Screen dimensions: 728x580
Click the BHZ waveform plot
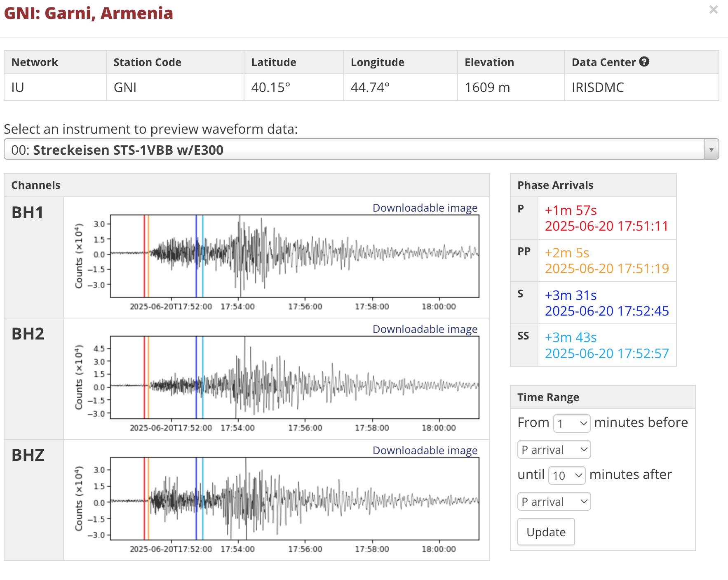(x=294, y=498)
